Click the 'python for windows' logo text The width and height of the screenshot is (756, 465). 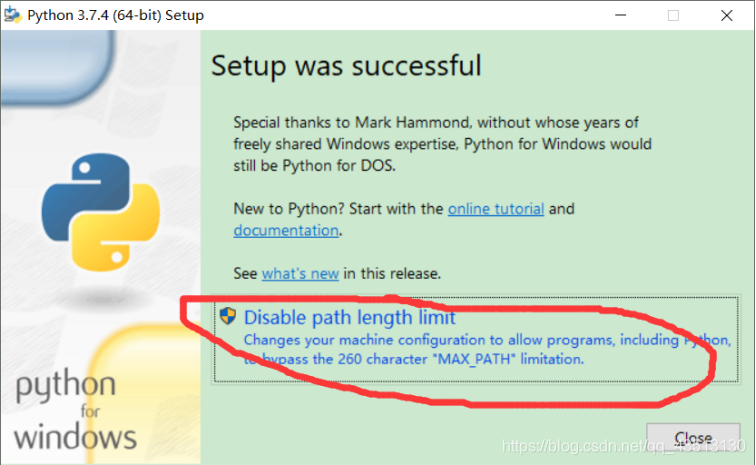tap(75, 411)
